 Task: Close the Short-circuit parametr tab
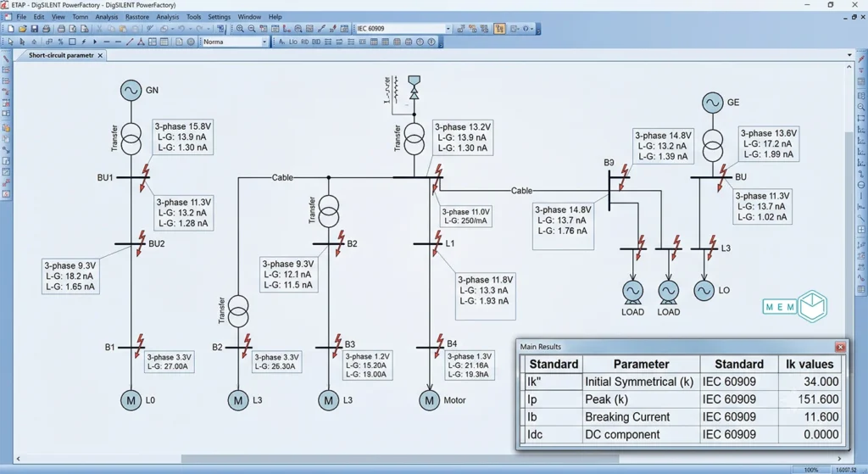[x=100, y=55]
